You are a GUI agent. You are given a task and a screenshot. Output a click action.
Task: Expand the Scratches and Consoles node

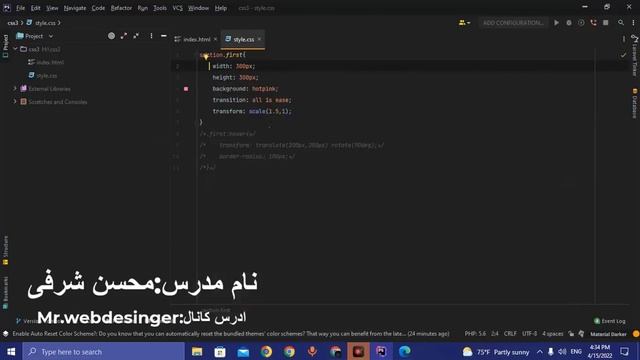click(x=15, y=102)
